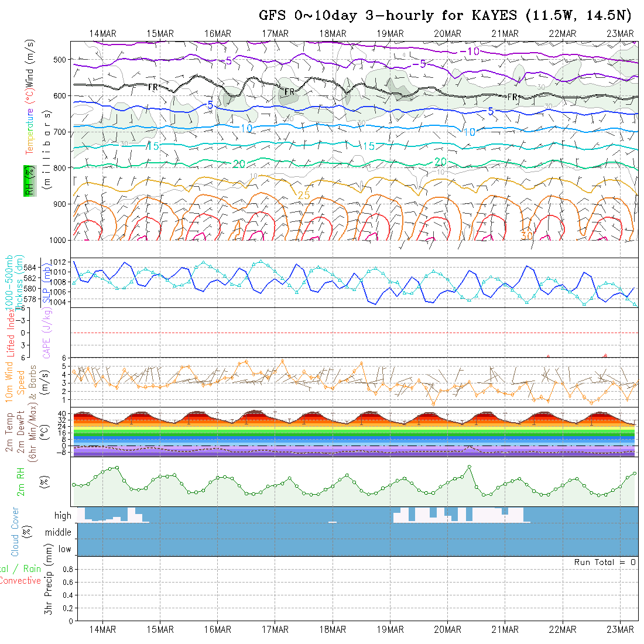
Task: Click the purple -10 contour label
Action: tap(469, 52)
